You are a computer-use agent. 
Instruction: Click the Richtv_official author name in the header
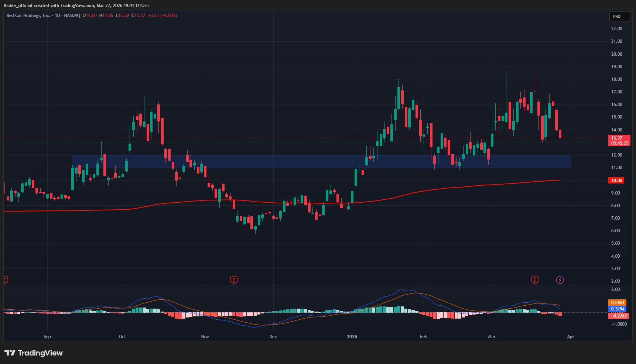pyautogui.click(x=18, y=6)
